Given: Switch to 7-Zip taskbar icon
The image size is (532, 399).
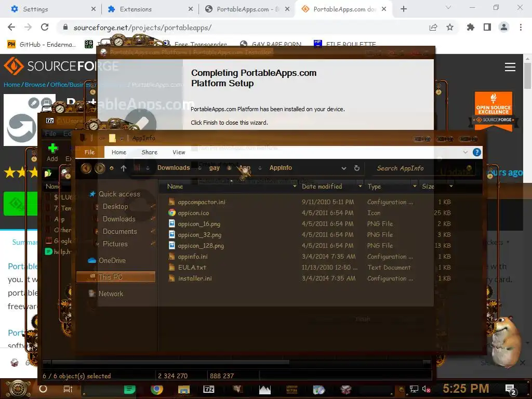Looking at the screenshot, I should [209, 389].
